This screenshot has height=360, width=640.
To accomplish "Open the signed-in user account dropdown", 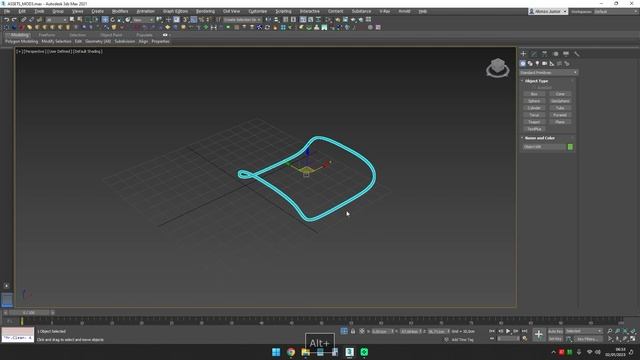I will click(548, 11).
